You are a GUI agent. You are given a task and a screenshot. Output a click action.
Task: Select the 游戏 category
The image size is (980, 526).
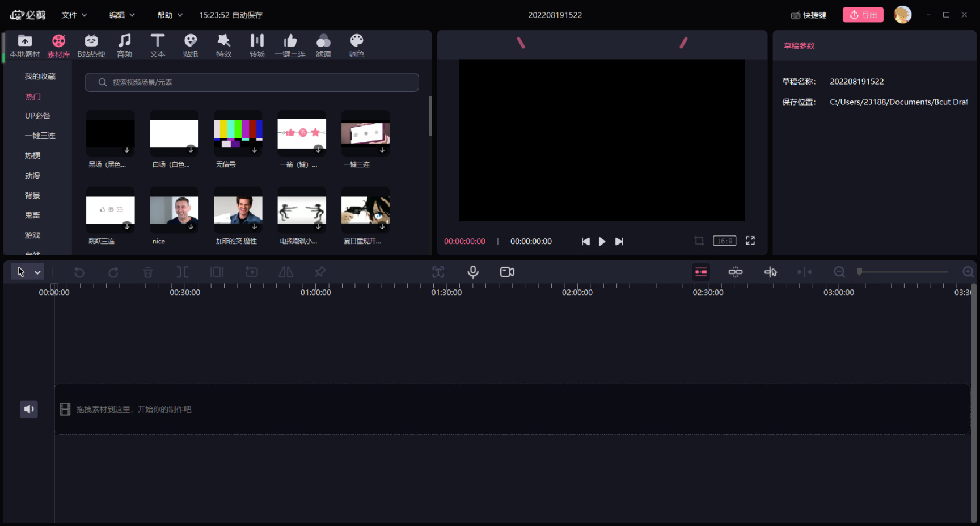pos(32,235)
